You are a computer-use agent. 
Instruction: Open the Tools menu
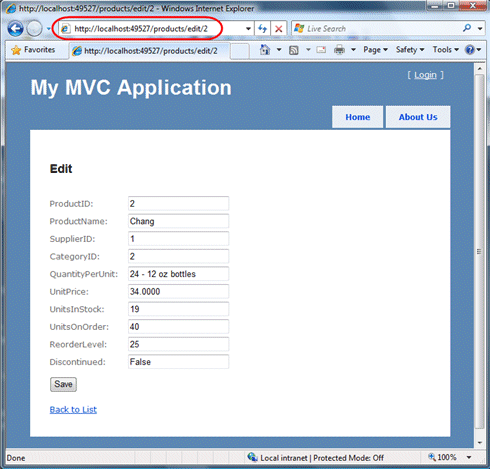(446, 50)
